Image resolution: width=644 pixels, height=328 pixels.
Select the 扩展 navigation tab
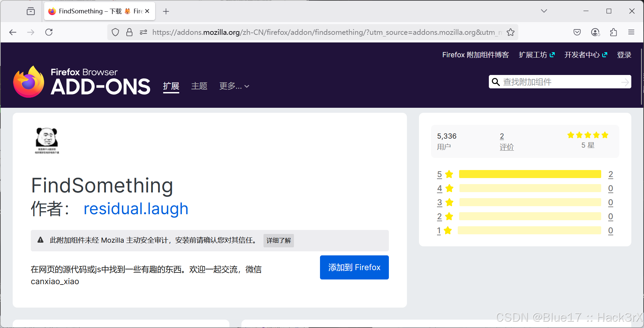click(x=171, y=86)
